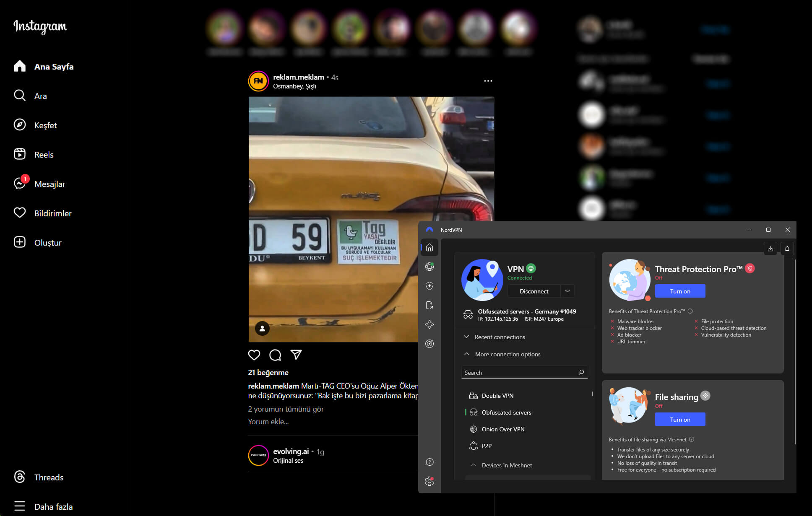Open NordVPN home sidebar icon
The image size is (812, 516).
coord(429,247)
